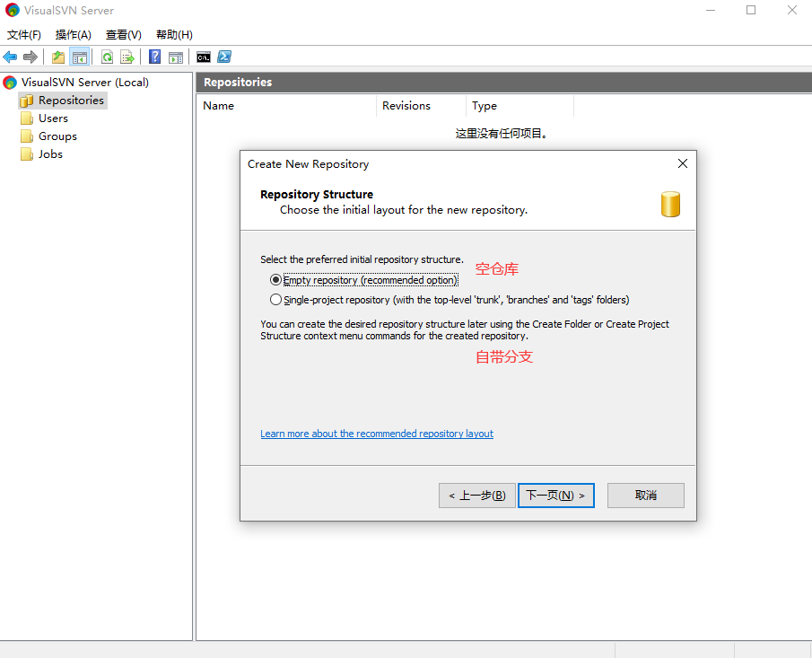Launch the PowerShell toolbar icon

pos(224,57)
